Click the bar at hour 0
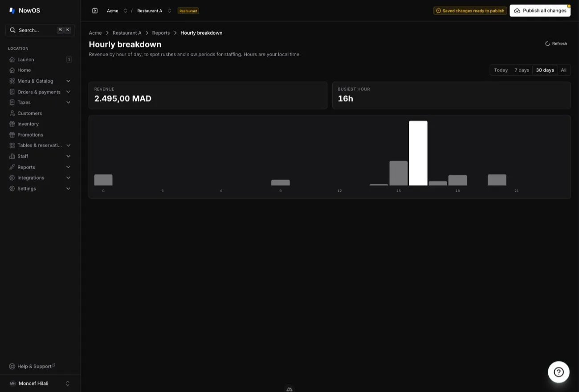 (103, 180)
